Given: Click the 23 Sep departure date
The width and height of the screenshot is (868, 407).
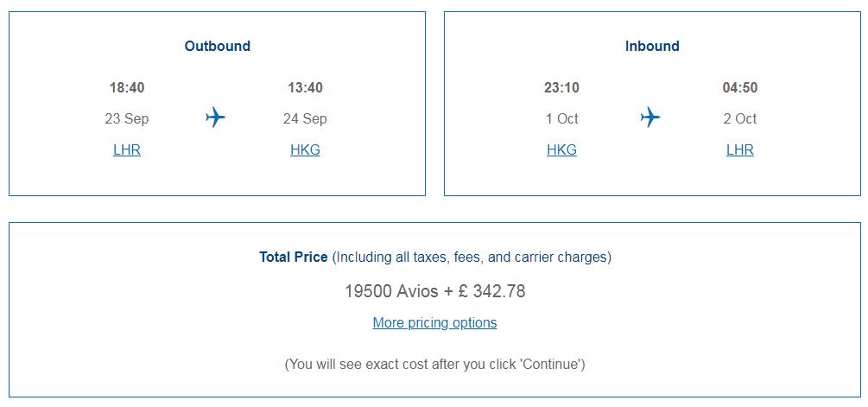Looking at the screenshot, I should 127,119.
